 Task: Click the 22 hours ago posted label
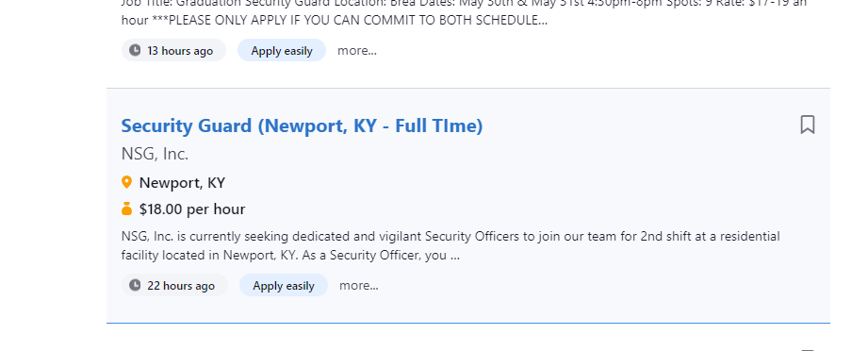point(180,286)
